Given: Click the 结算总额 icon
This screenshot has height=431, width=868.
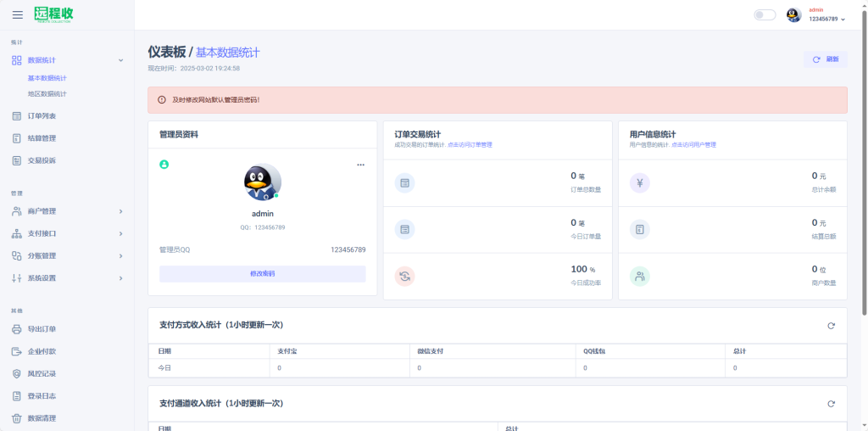Looking at the screenshot, I should 640,229.
